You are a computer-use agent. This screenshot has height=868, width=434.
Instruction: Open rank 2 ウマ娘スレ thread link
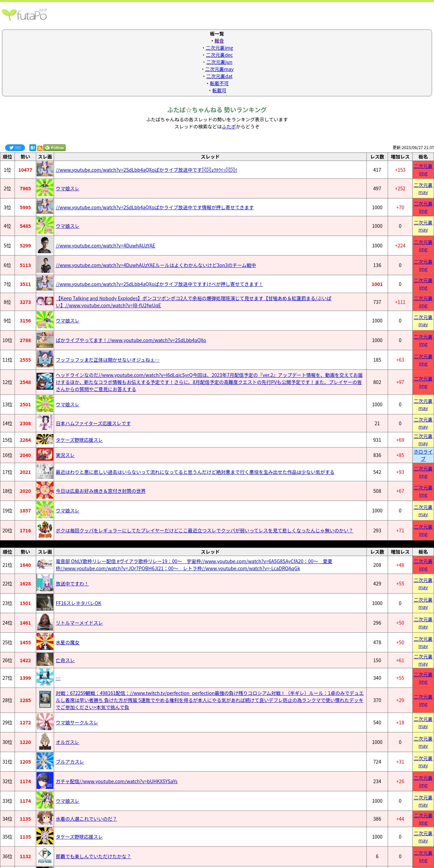click(x=68, y=189)
